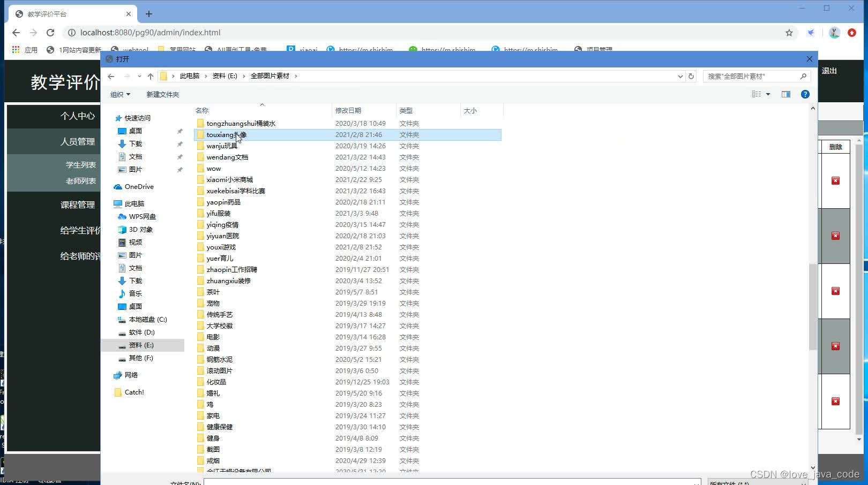Click the 新建文件夹 button
Viewport: 868px width, 485px height.
coord(163,95)
